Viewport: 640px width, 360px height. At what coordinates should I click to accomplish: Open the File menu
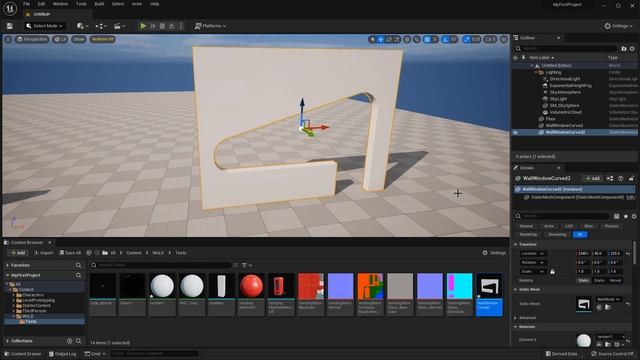click(x=27, y=4)
